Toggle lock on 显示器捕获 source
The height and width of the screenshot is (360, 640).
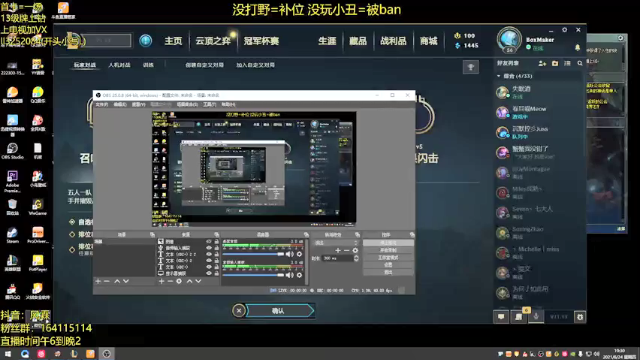click(217, 273)
